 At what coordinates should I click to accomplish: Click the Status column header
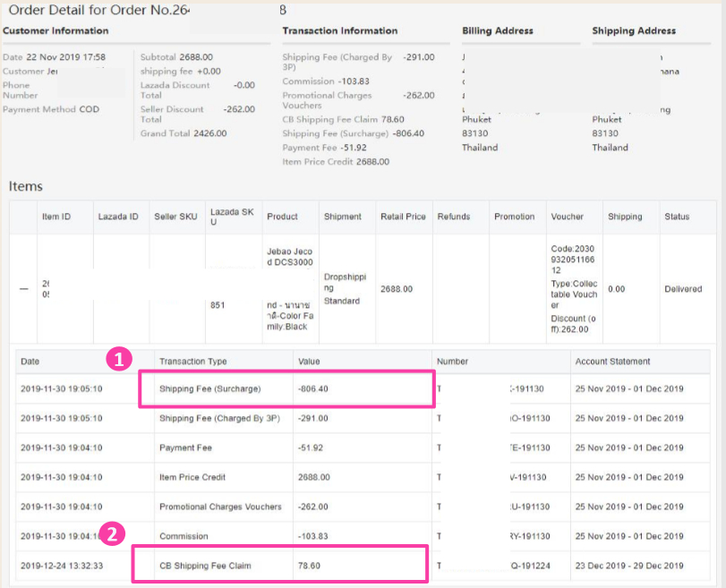[x=677, y=217]
